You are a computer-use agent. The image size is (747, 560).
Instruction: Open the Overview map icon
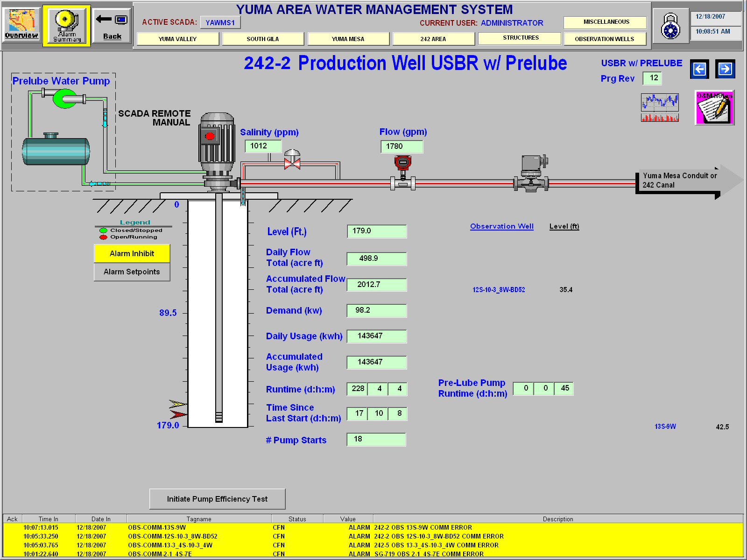click(21, 25)
